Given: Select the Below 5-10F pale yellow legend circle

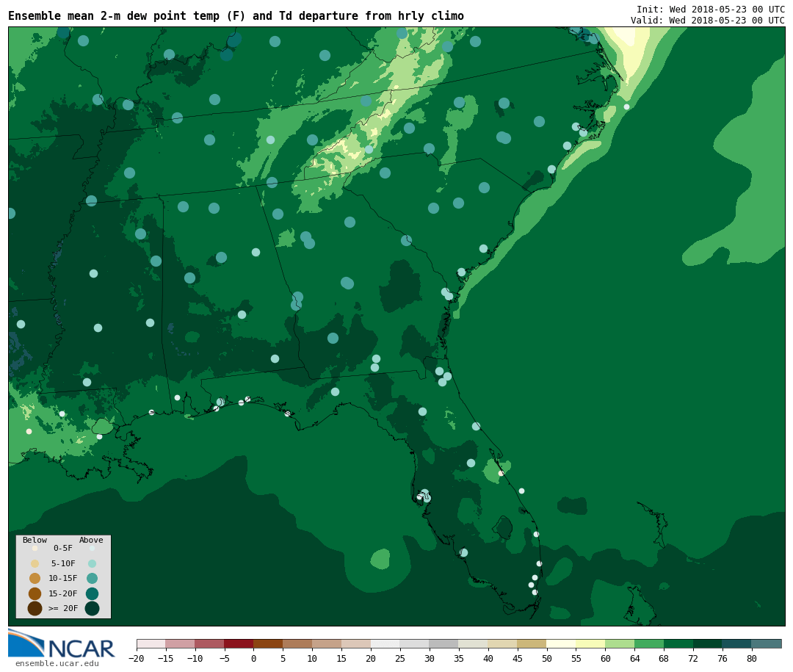Looking at the screenshot, I should tap(35, 563).
